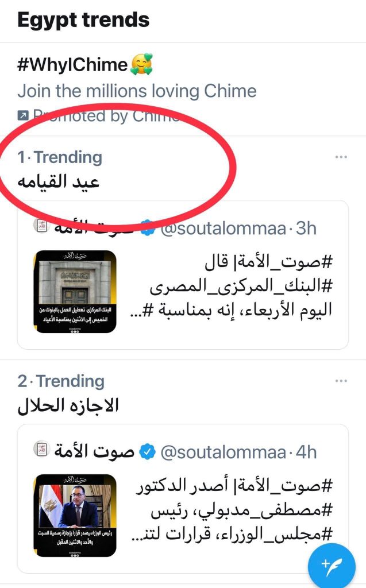Click the @soutalommaa handle on the 4h tweet
Screen dimensions: 366x588
224,452
